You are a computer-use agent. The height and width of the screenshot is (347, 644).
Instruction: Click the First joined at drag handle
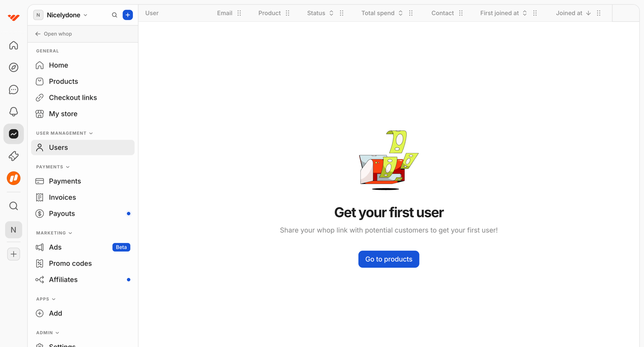(x=535, y=13)
